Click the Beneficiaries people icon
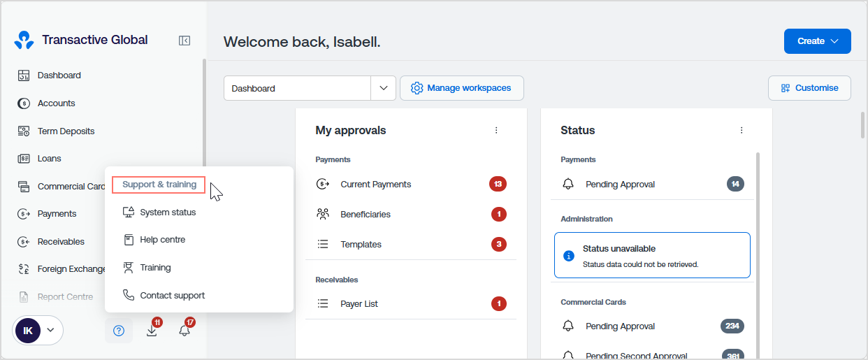 [323, 214]
